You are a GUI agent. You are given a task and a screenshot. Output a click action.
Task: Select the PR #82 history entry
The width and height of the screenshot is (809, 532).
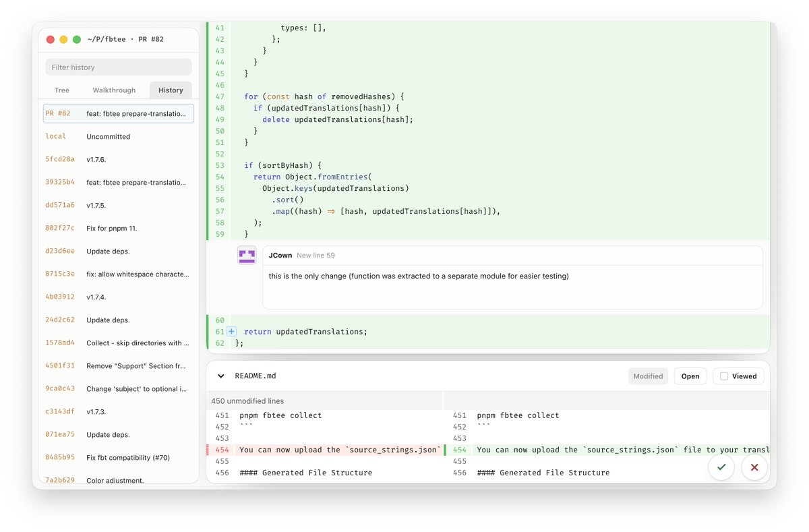119,113
